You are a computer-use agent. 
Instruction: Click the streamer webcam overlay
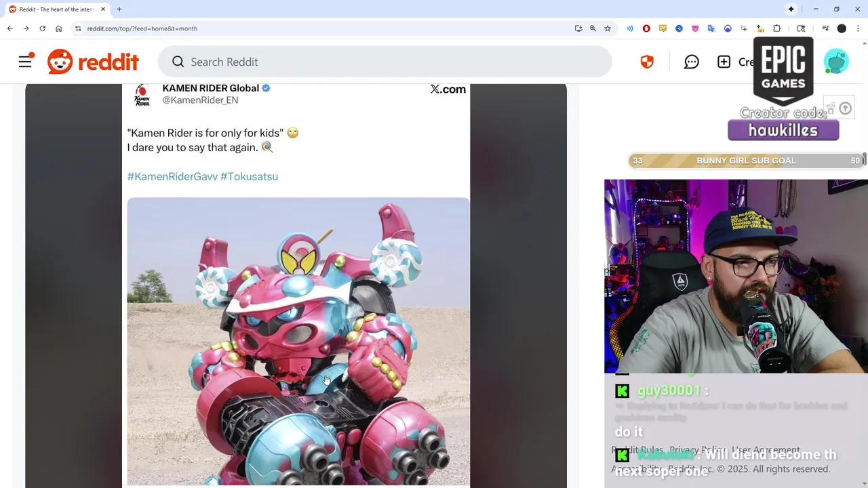[736, 276]
